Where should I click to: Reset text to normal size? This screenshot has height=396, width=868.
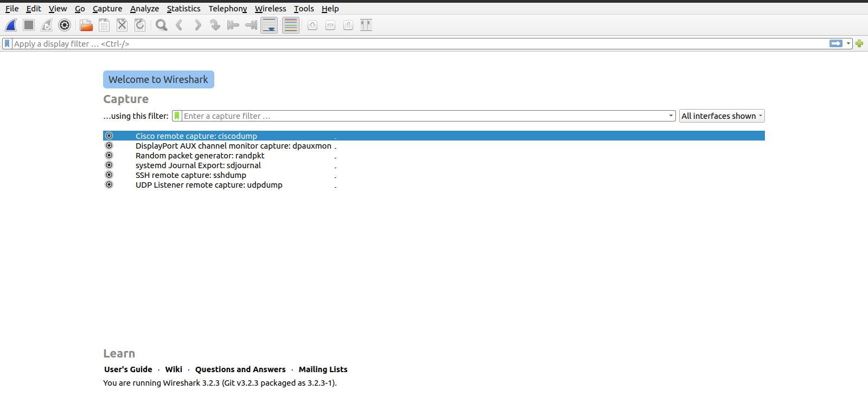pos(348,25)
